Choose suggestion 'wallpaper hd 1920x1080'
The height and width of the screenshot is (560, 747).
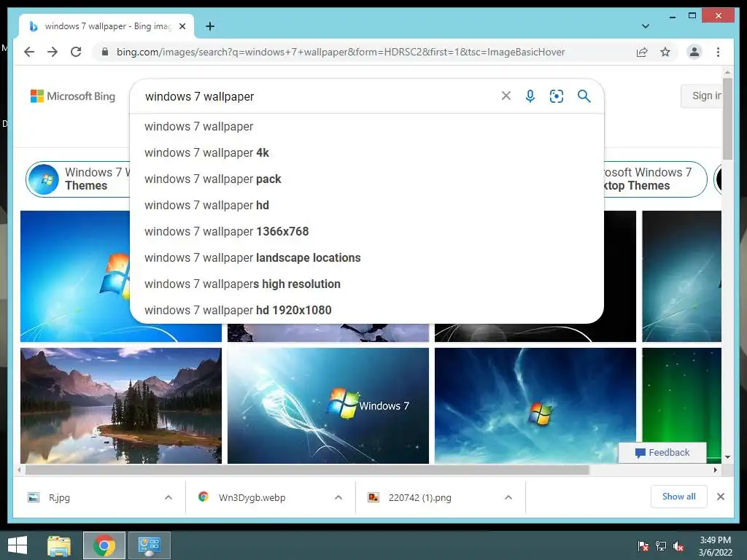[367, 310]
